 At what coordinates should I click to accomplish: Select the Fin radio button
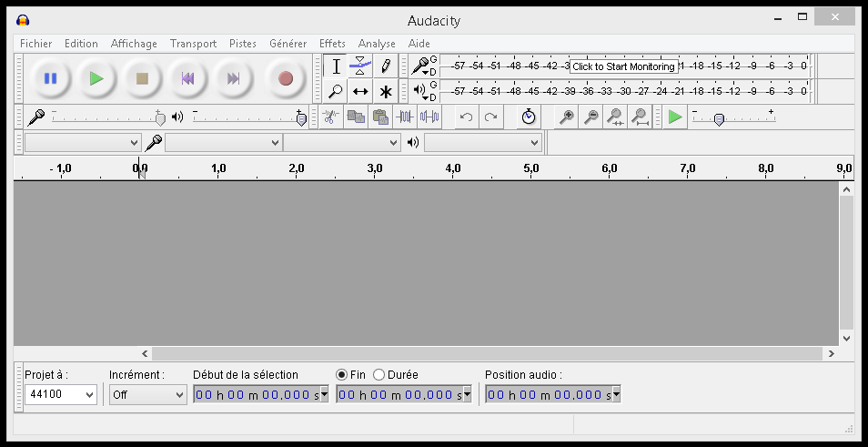coord(341,375)
